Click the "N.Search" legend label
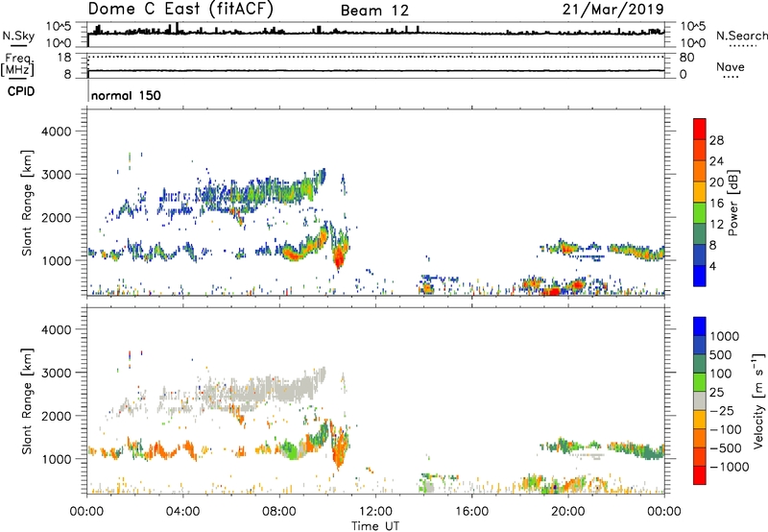The width and height of the screenshot is (768, 532). pos(742,36)
